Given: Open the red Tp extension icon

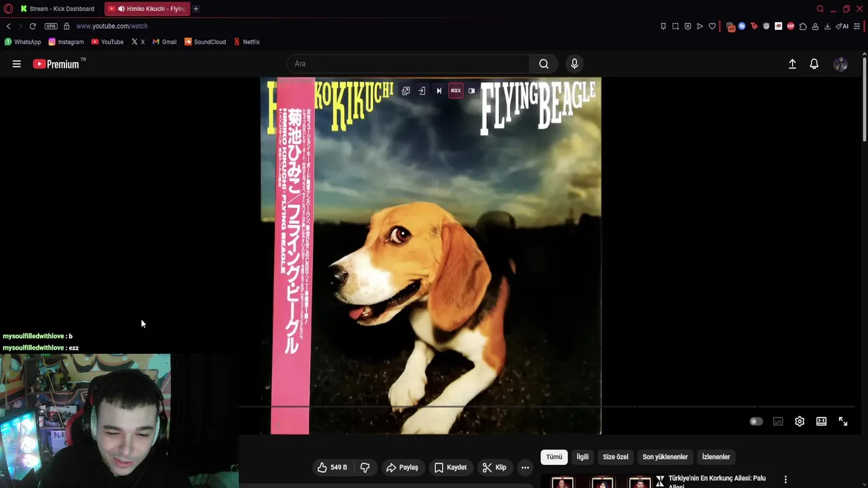Looking at the screenshot, I should tap(754, 26).
